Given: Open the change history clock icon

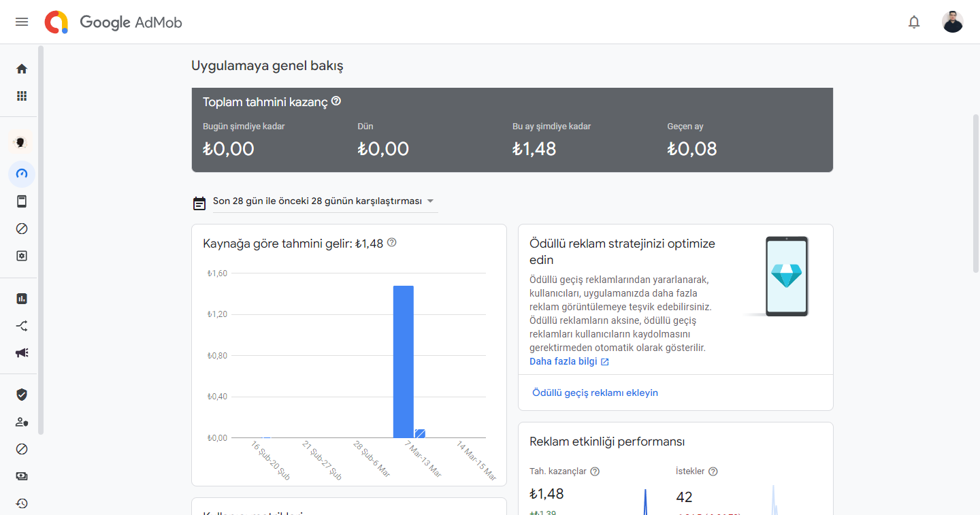Looking at the screenshot, I should (22, 503).
